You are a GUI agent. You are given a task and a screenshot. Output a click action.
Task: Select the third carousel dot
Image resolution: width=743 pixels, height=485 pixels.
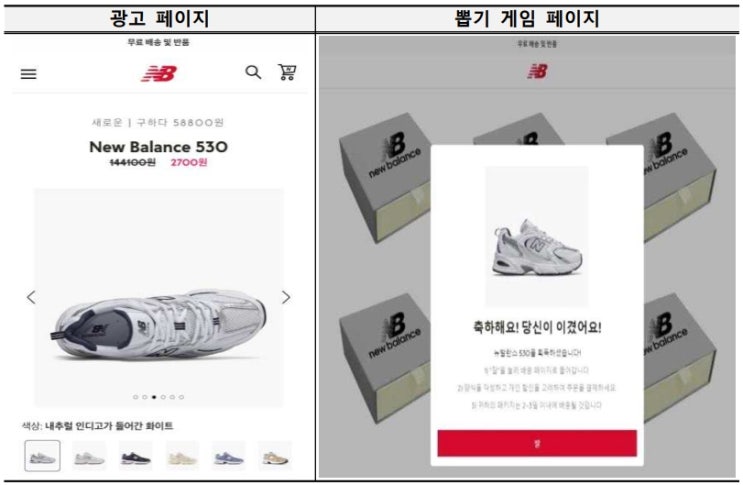click(x=154, y=397)
